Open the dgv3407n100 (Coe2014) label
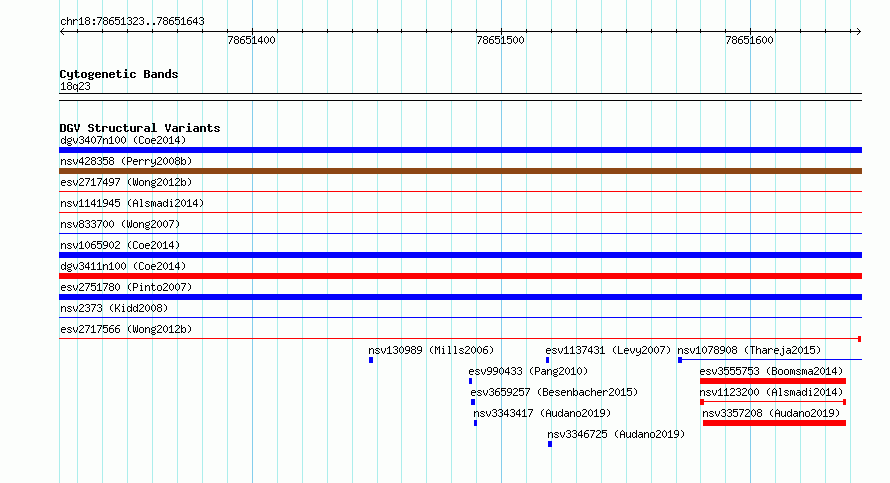This screenshot has height=483, width=890. [123, 140]
